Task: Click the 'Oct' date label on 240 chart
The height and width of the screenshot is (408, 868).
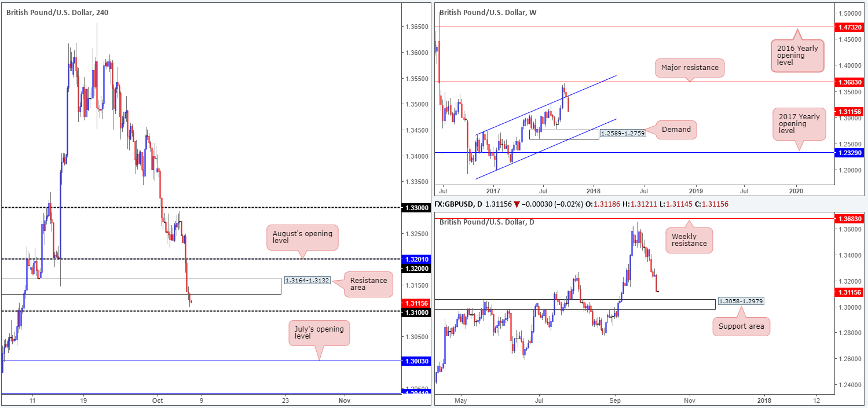Action: click(x=158, y=399)
